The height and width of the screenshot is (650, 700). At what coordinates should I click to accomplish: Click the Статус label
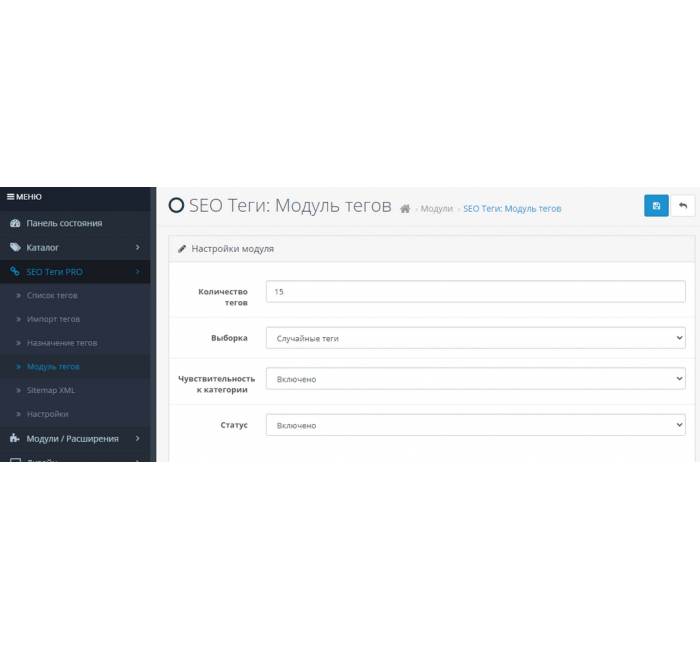pyautogui.click(x=234, y=425)
